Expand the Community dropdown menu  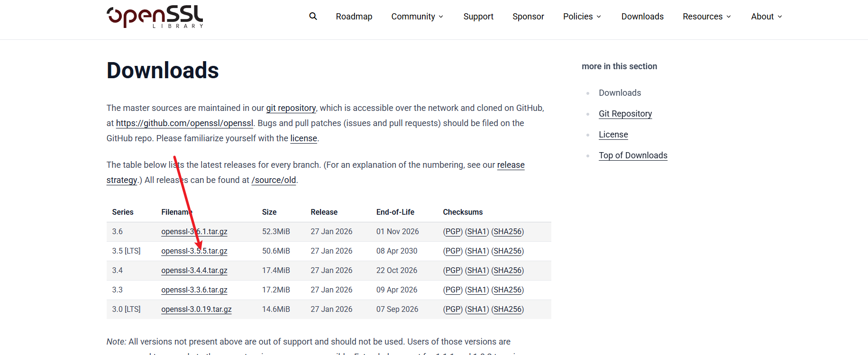(417, 17)
